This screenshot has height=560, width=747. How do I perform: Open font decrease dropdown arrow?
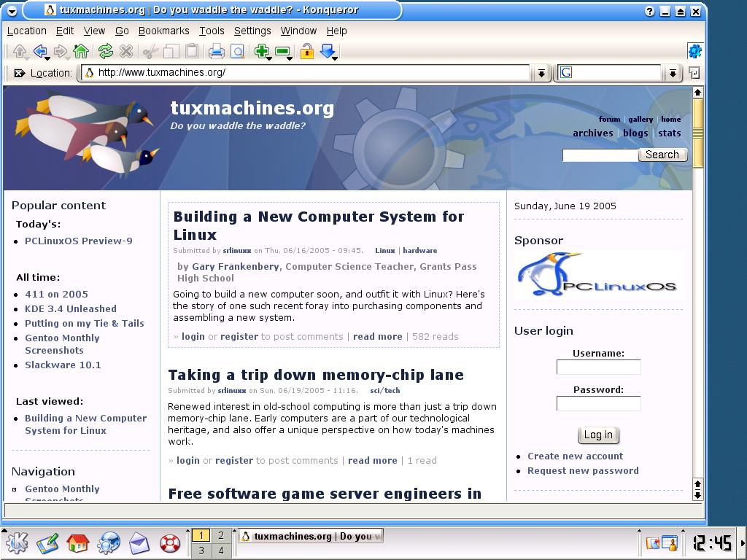pos(290,58)
